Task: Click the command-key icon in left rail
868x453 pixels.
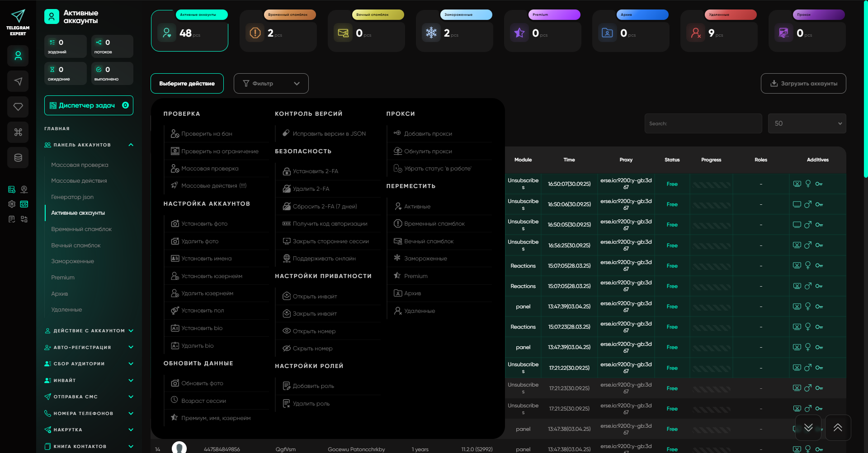Action: [18, 132]
